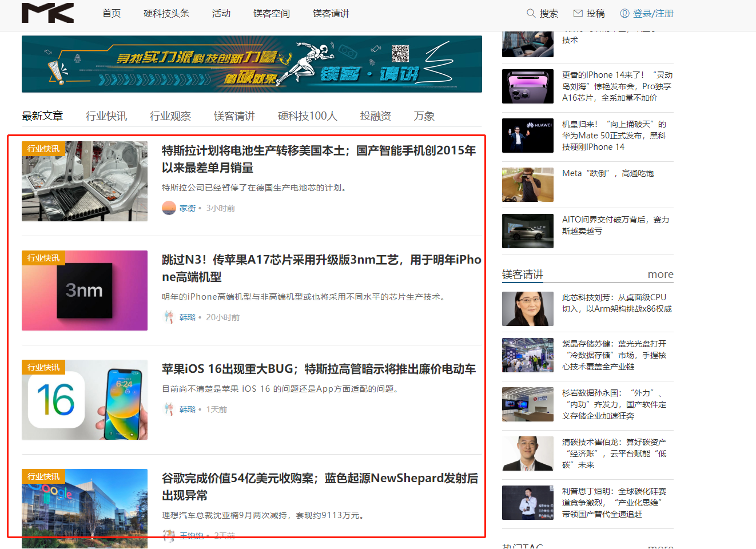Click the 行业快讯 tag on the iOS 16 thumbnail
Screen dimensions: 756x549
click(43, 367)
